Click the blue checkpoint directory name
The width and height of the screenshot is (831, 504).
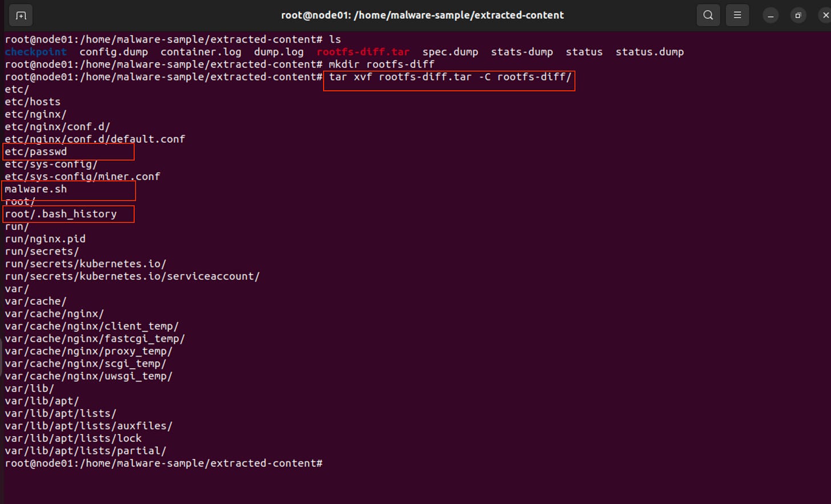pyautogui.click(x=35, y=52)
